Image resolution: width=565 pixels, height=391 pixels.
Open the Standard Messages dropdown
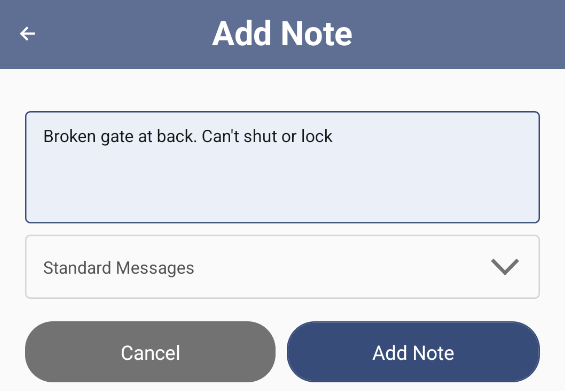coord(282,267)
